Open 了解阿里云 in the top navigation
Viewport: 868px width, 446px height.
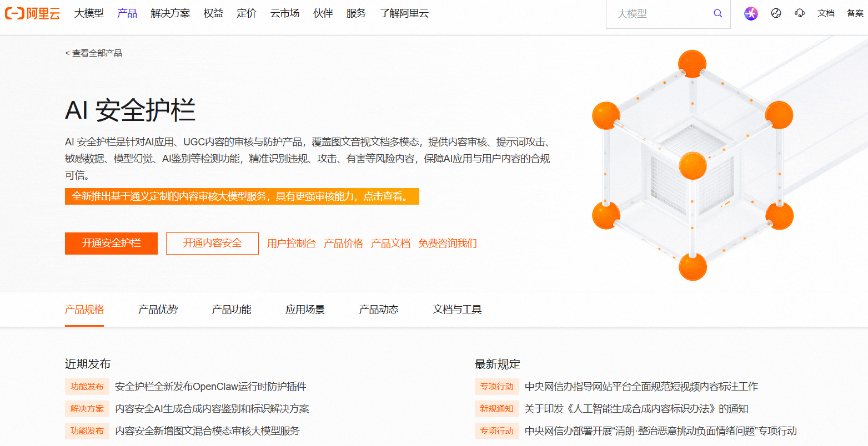pos(404,13)
